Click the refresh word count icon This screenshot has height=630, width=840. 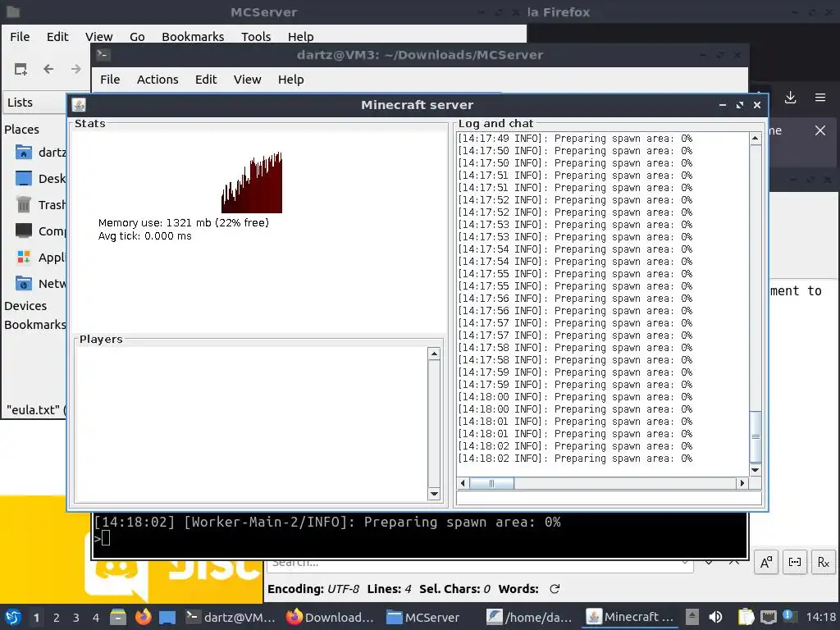point(555,589)
